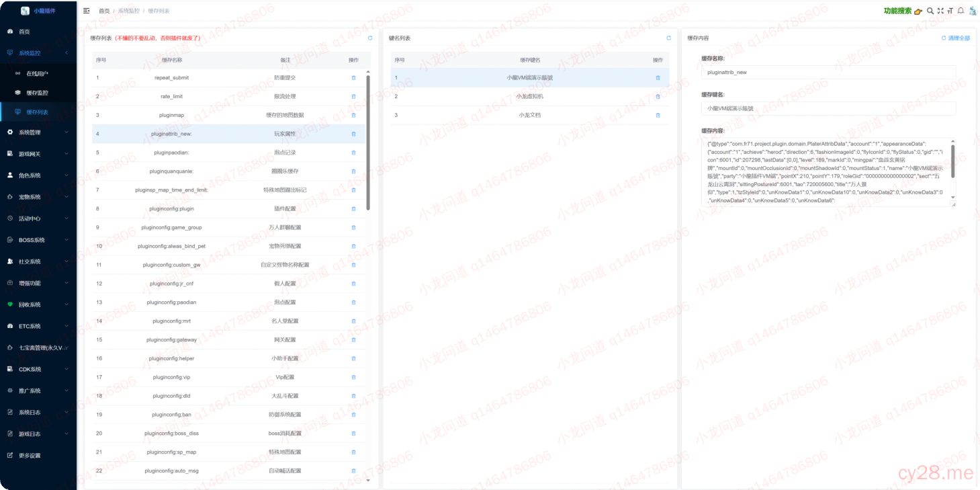
Task: Open the font size setting icon
Action: pyautogui.click(x=950, y=11)
